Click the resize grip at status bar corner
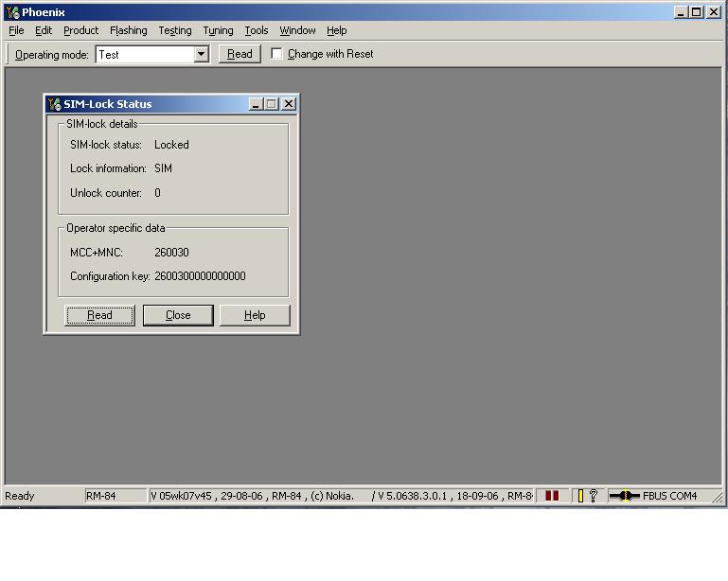This screenshot has width=728, height=581. click(x=718, y=497)
